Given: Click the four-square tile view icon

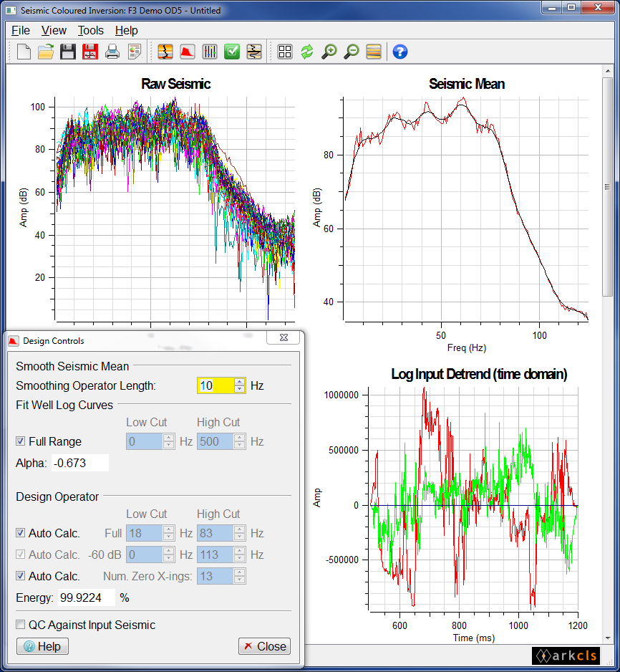Looking at the screenshot, I should (x=285, y=52).
